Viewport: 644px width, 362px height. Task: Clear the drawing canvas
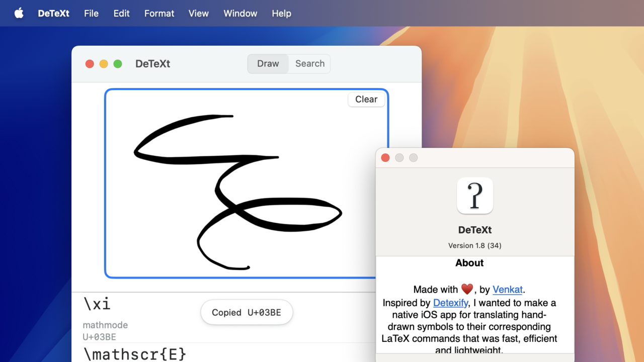tap(366, 100)
